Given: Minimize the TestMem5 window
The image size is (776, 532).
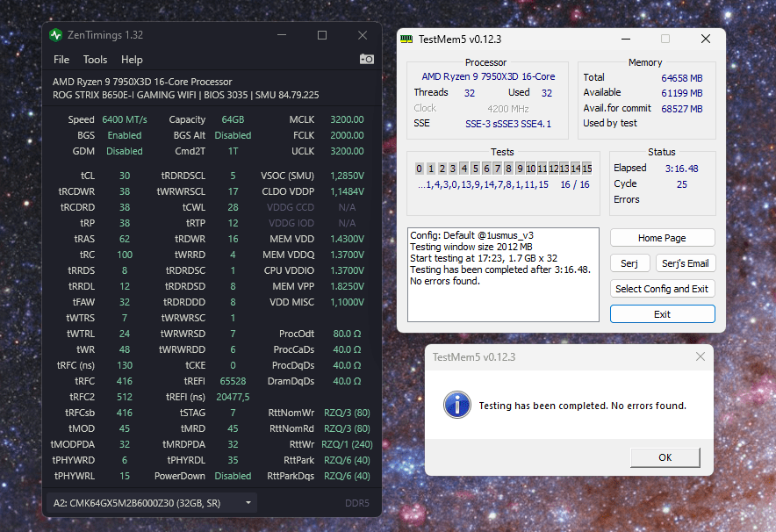Looking at the screenshot, I should pos(626,40).
